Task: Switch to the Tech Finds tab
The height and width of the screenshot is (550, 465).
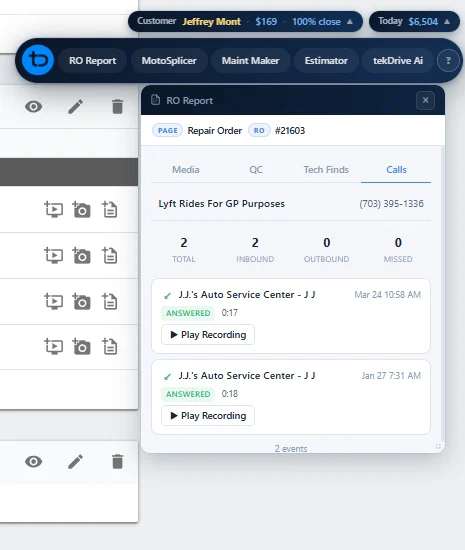Action: coord(326,170)
